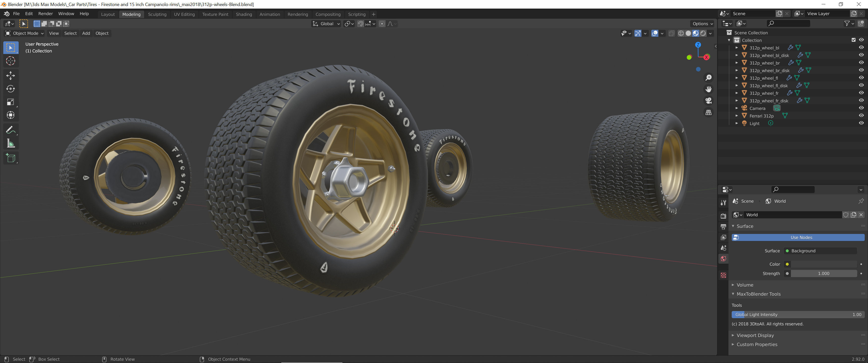Open the Global transform orientation dropdown
This screenshot has width=868, height=363.
(326, 24)
